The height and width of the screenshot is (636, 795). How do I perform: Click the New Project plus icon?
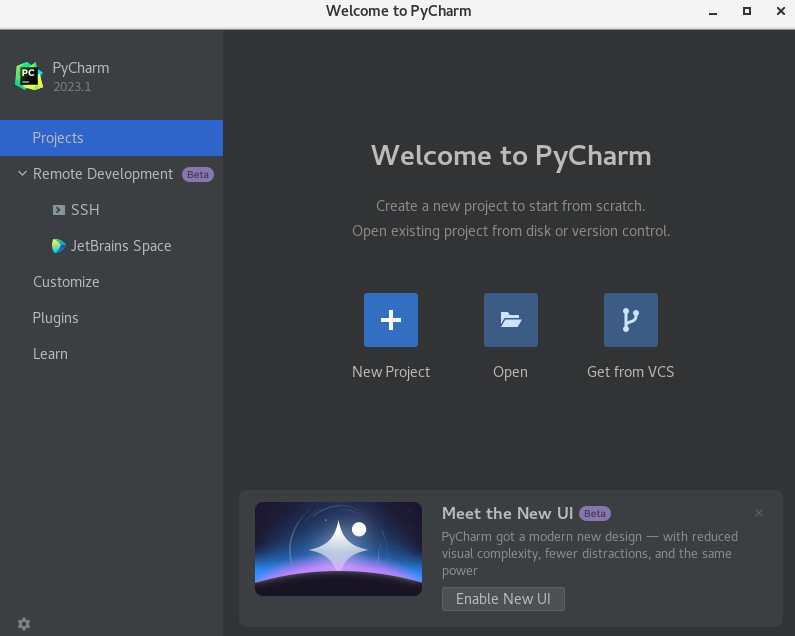click(x=391, y=320)
